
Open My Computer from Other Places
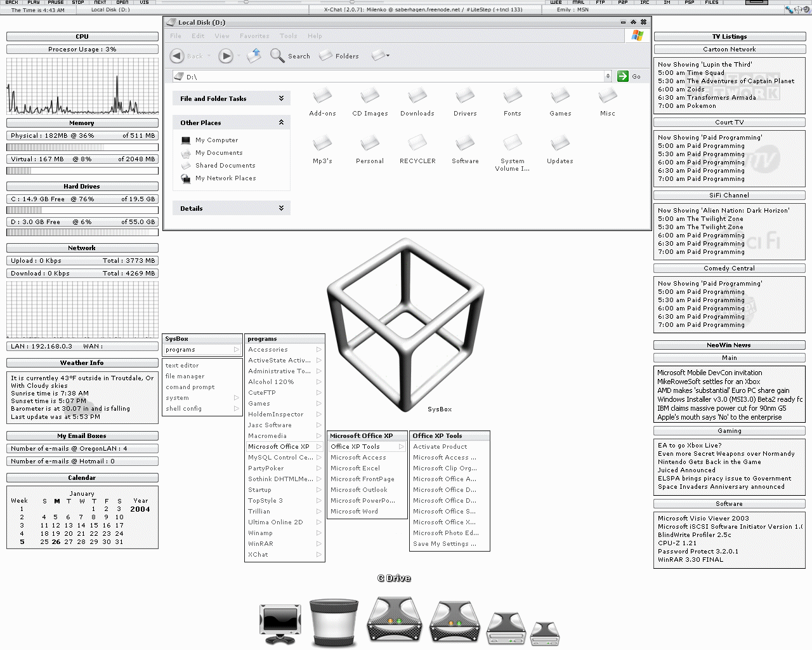click(210, 140)
